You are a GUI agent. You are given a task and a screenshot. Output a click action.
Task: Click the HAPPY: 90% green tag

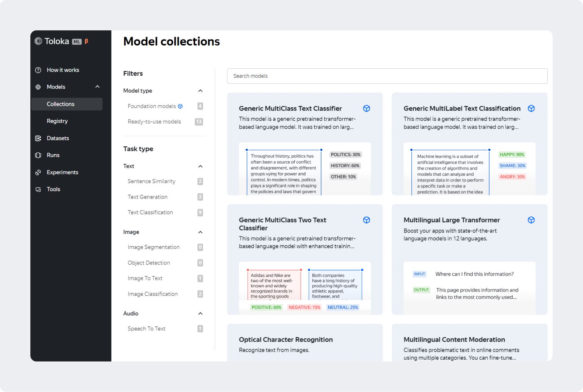pyautogui.click(x=512, y=155)
